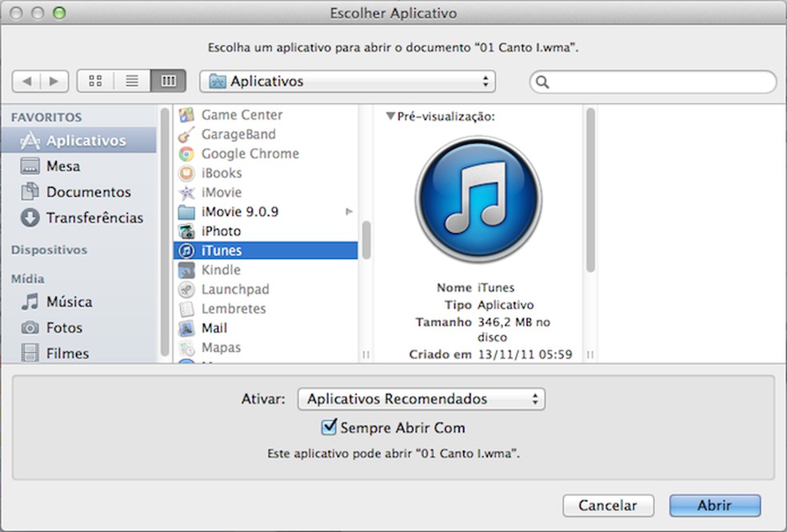
Task: Open Aplicativos in the sidebar favorites
Action: click(x=79, y=141)
